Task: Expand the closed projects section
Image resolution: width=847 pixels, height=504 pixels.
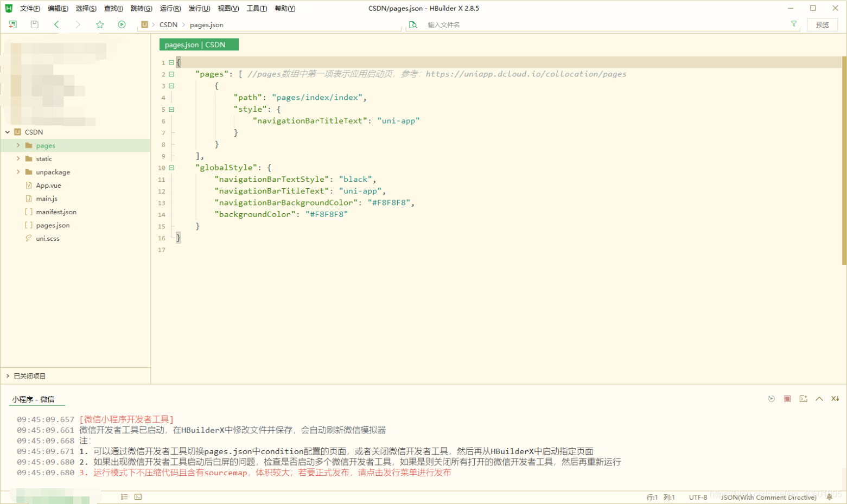Action: click(8, 376)
